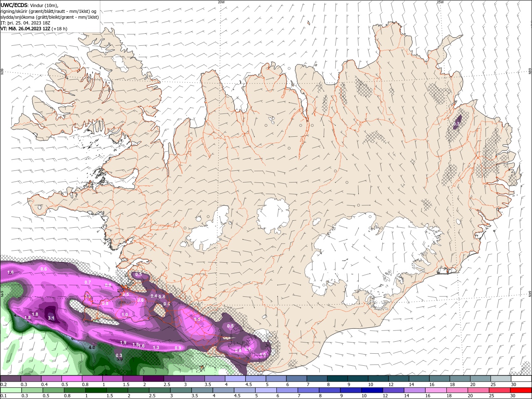Click the dark navy blue swatch at 10 in the lower legend
Screen dimensions: 532x399
[371, 390]
